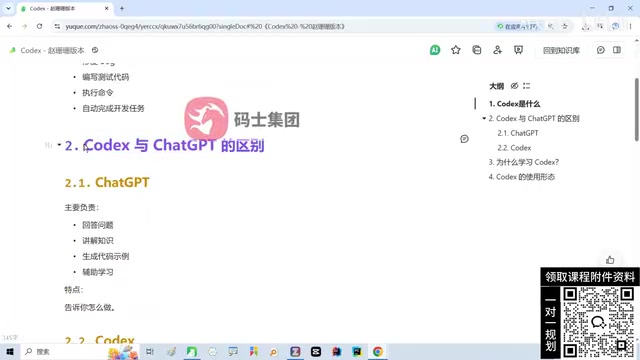This screenshot has width=640, height=360.
Task: Click the icon after the Codex document title
Action: click(x=95, y=50)
